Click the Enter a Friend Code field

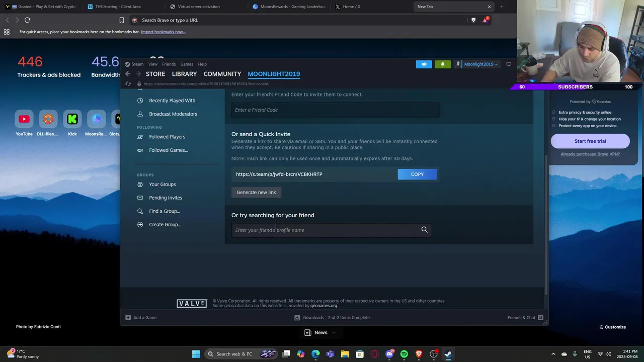point(335,110)
